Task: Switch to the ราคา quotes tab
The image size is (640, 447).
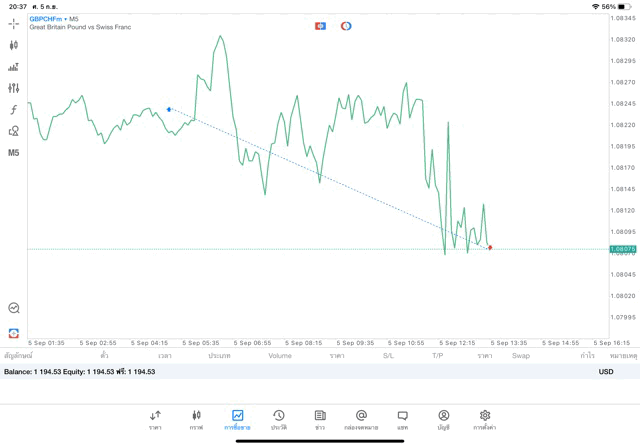Action: click(x=155, y=419)
